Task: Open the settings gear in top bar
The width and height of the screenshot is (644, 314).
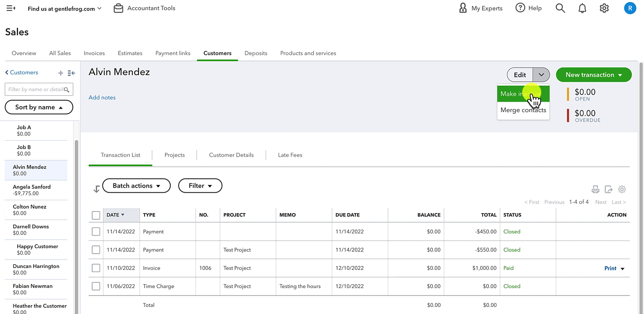Action: pyautogui.click(x=604, y=8)
